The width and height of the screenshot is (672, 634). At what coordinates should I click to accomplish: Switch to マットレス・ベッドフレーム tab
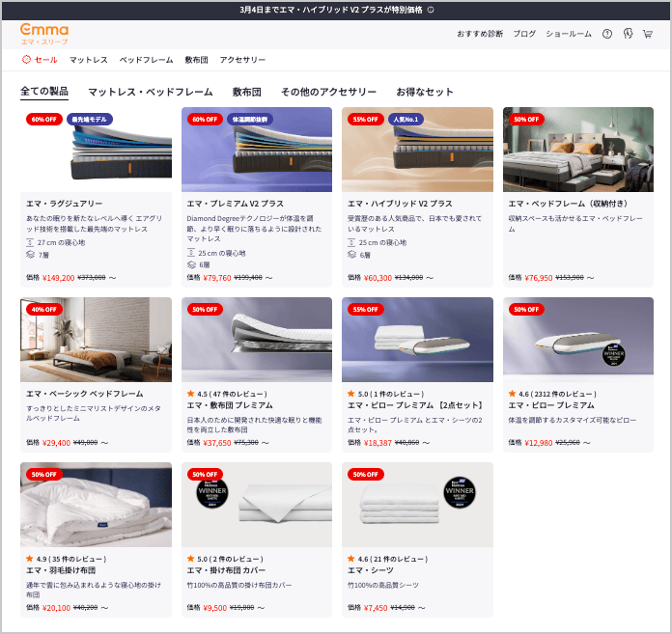tap(151, 92)
